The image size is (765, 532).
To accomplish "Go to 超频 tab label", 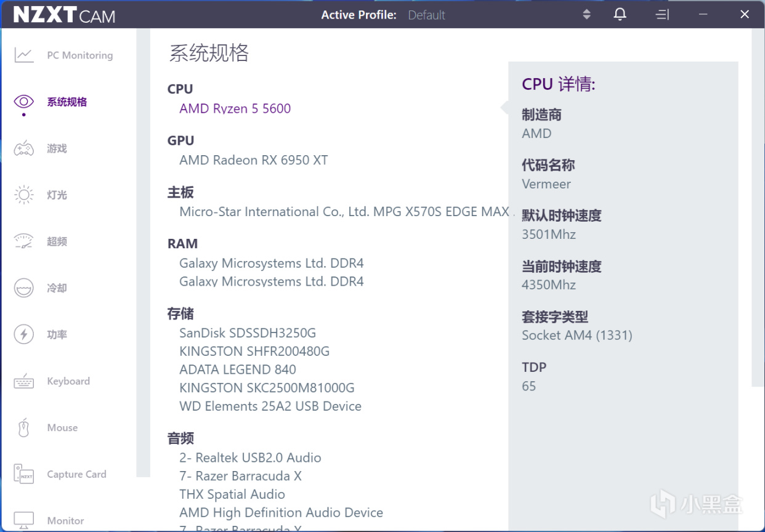I will pos(57,241).
